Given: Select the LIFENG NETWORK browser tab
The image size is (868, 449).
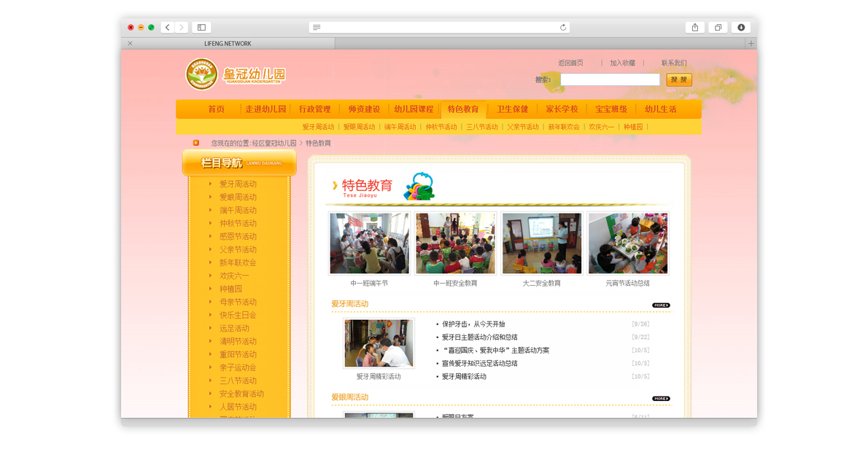Looking at the screenshot, I should 228,43.
